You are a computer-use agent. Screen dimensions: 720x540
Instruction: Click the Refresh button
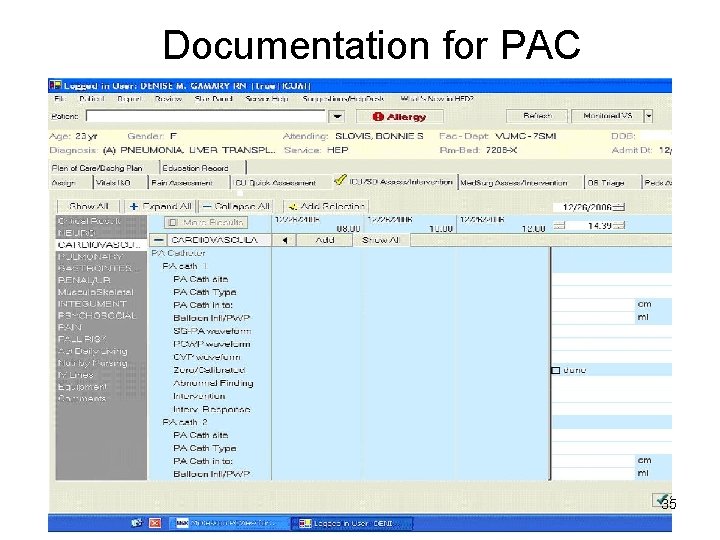[x=537, y=116]
